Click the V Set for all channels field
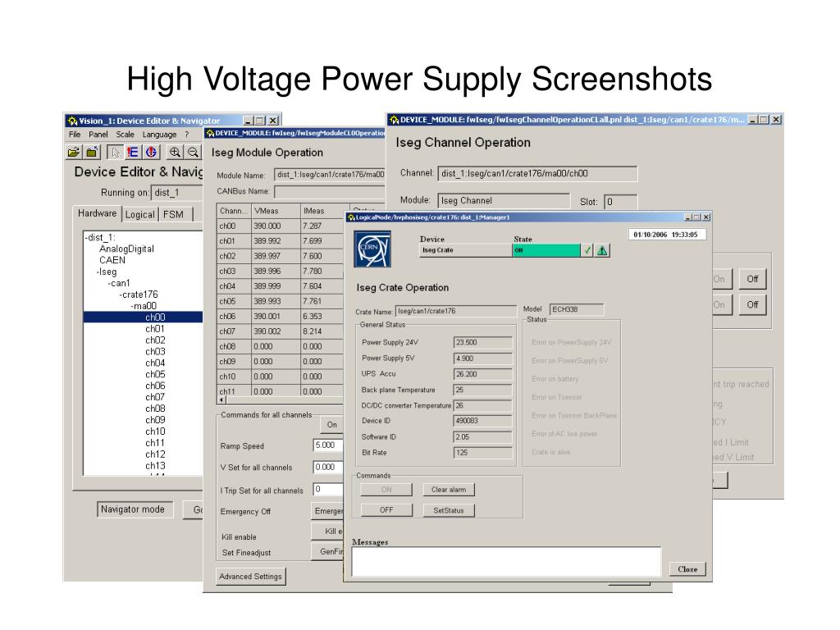 [x=328, y=467]
